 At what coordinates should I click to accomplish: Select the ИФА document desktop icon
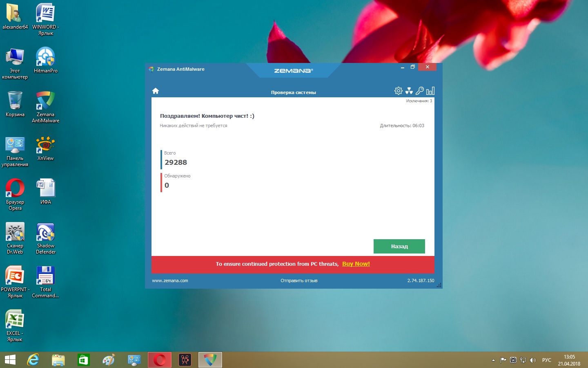point(46,191)
